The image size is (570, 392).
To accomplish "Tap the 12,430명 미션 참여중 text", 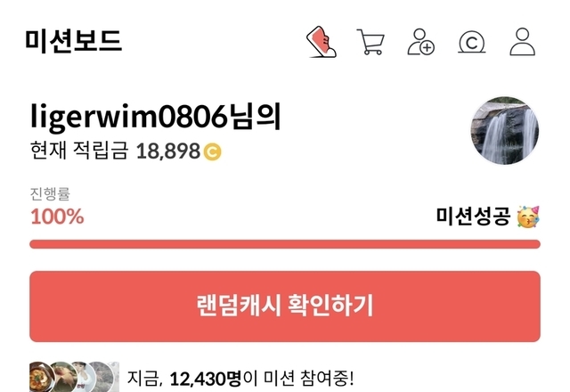I will point(240,379).
